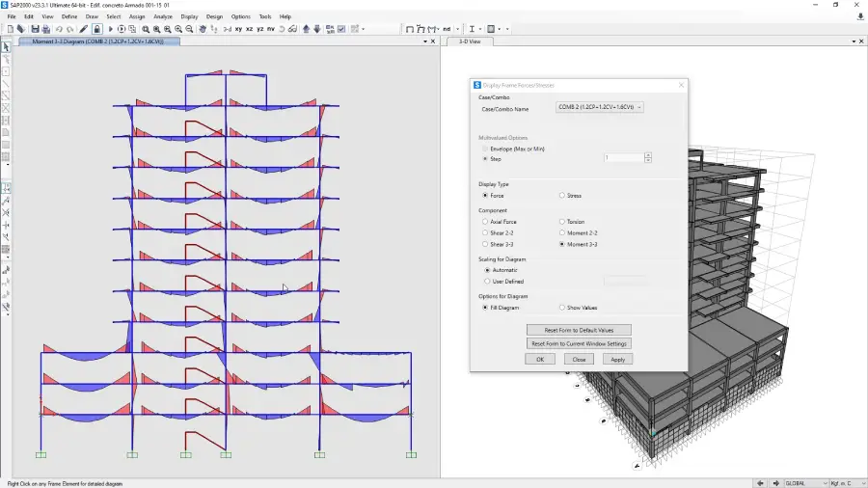Enable Show Values diagram option

(x=563, y=308)
